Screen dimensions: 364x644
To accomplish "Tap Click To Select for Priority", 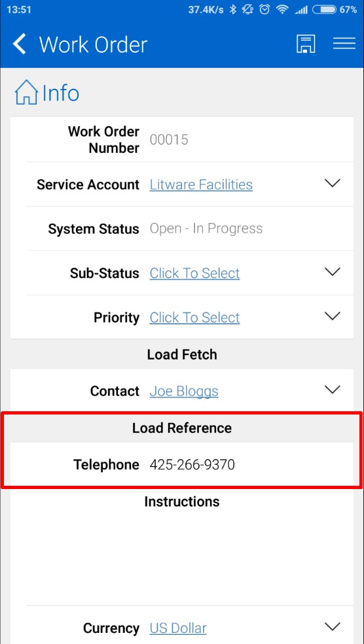I will (194, 318).
